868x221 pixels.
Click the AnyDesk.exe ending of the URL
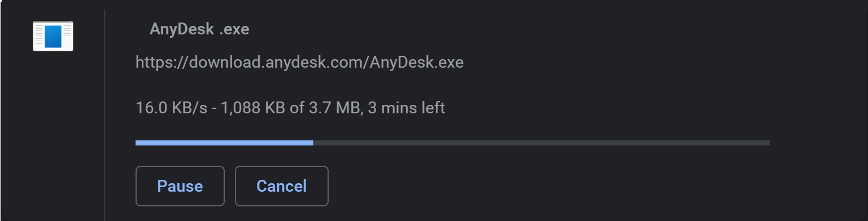(x=417, y=63)
